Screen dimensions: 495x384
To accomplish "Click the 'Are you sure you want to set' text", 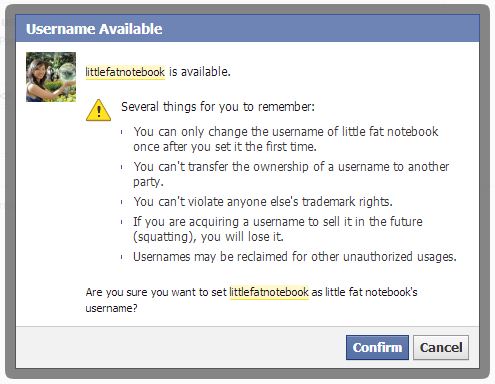I will coord(156,292).
